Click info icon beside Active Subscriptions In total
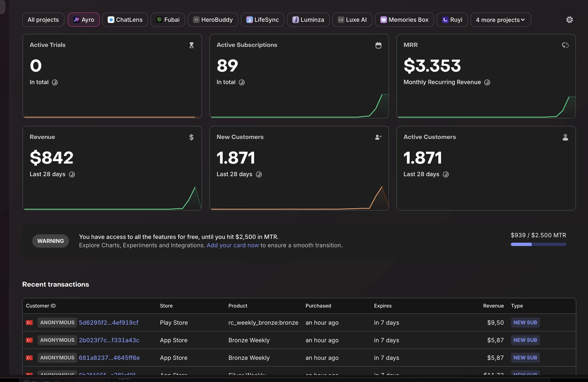The width and height of the screenshot is (588, 382). (x=242, y=82)
